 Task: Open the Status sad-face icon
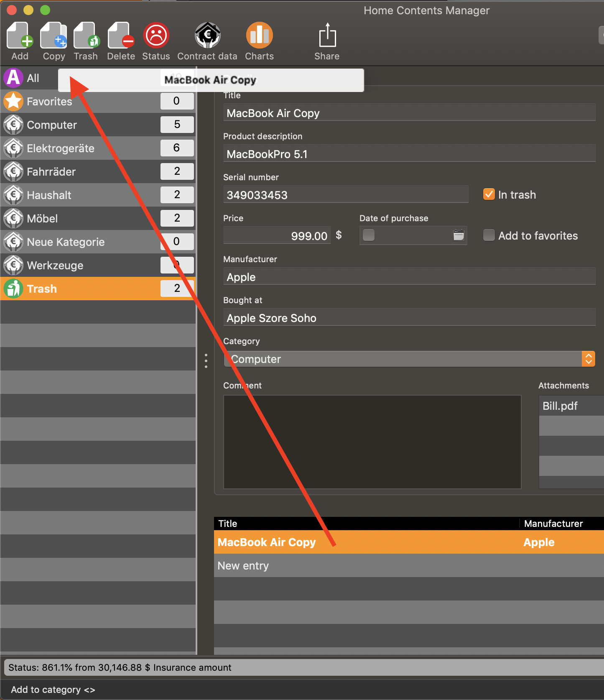[156, 36]
